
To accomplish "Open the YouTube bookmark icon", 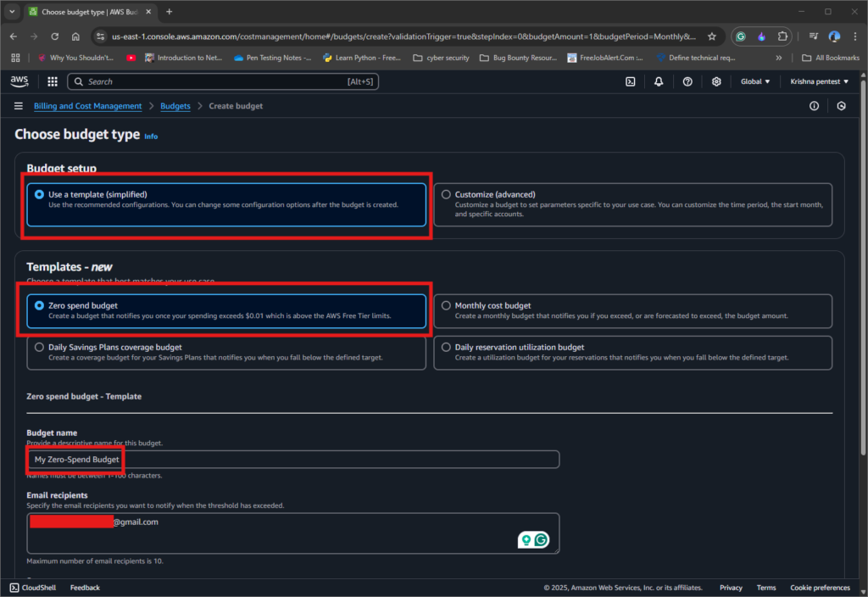I will 131,58.
